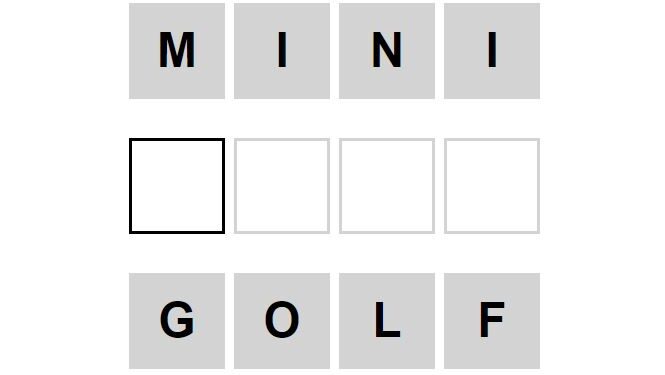
Task: Focus the black-outlined first empty box
Action: [x=177, y=186]
